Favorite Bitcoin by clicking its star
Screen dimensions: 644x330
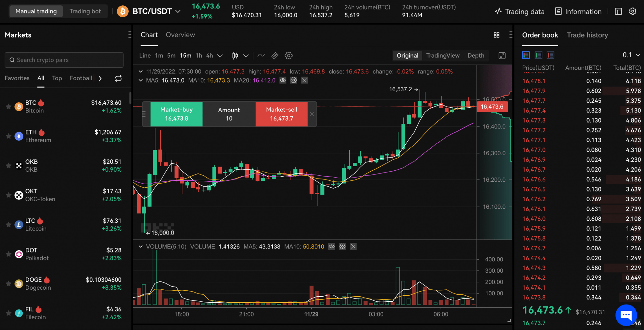pyautogui.click(x=8, y=106)
